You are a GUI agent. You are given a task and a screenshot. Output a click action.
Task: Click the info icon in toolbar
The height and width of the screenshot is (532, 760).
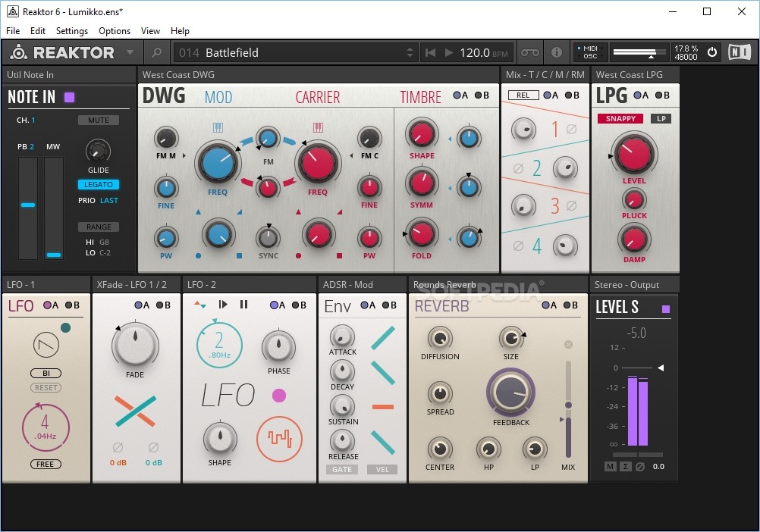coord(557,52)
